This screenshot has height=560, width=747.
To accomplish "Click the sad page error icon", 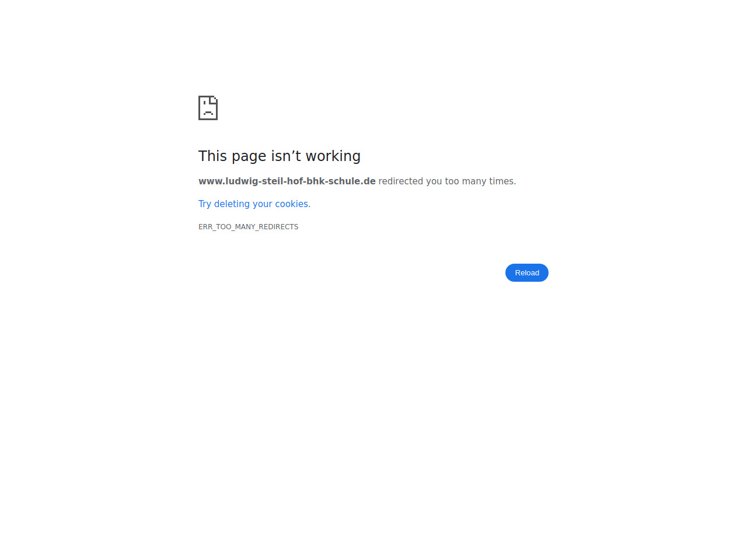I will [208, 108].
